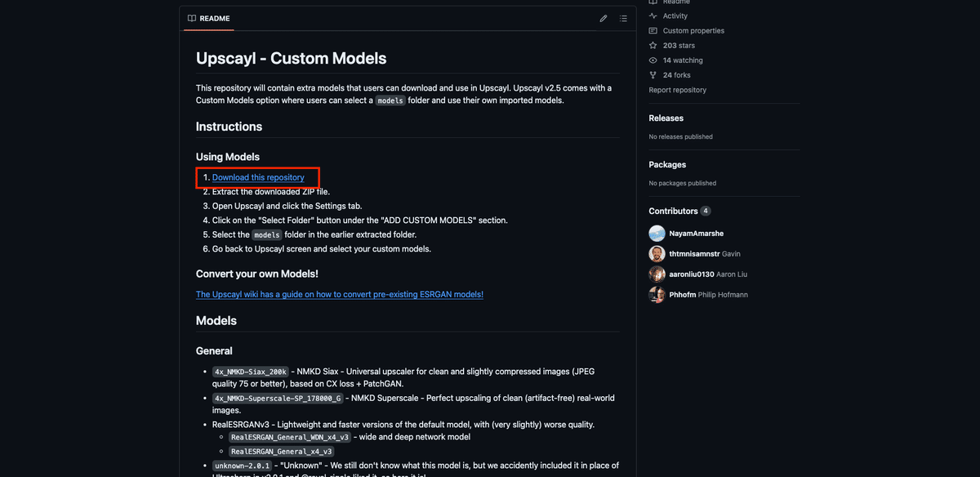Open Phhofm's avatar

pyautogui.click(x=657, y=295)
